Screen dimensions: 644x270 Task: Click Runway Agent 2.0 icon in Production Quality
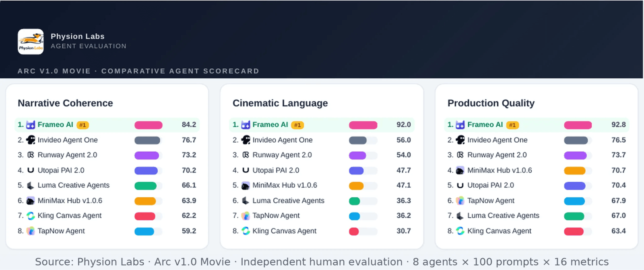(x=460, y=155)
